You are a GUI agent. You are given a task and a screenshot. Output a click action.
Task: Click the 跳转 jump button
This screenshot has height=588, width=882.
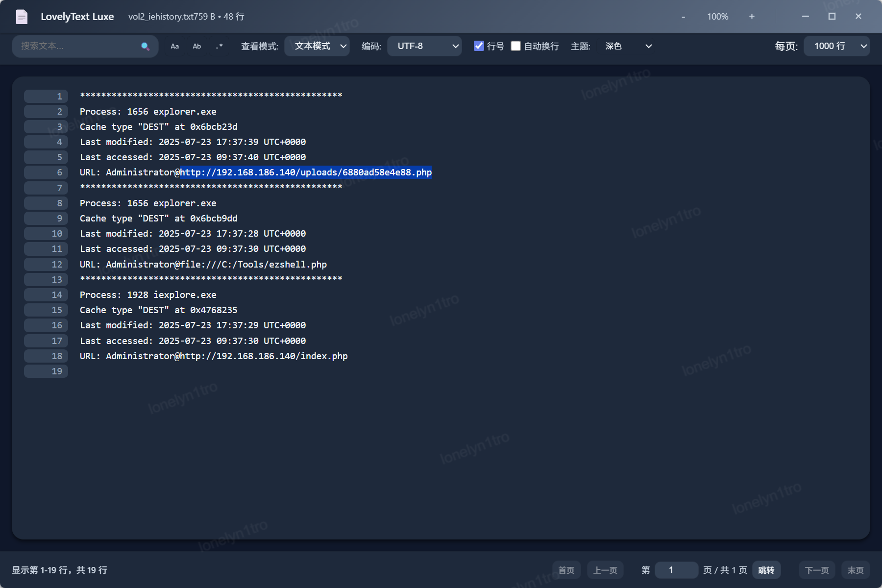tap(766, 570)
